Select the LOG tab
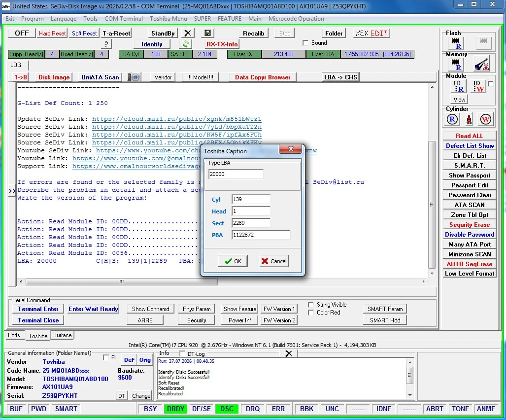 point(15,65)
